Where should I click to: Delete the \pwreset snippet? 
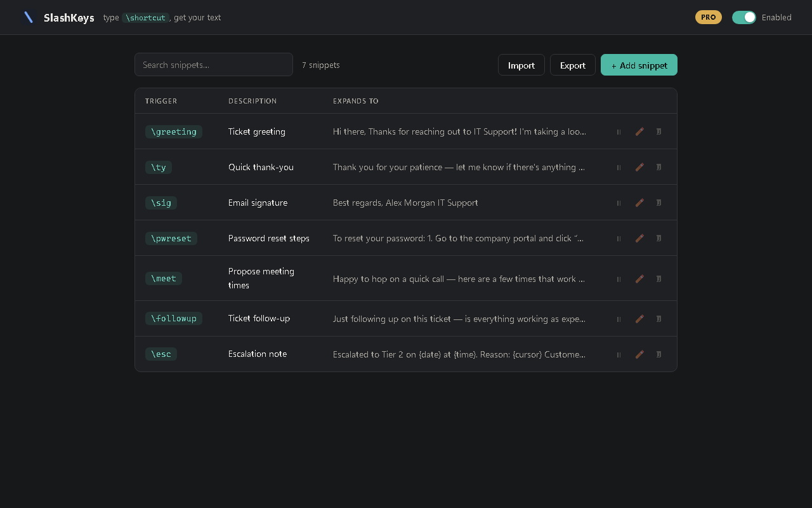658,238
